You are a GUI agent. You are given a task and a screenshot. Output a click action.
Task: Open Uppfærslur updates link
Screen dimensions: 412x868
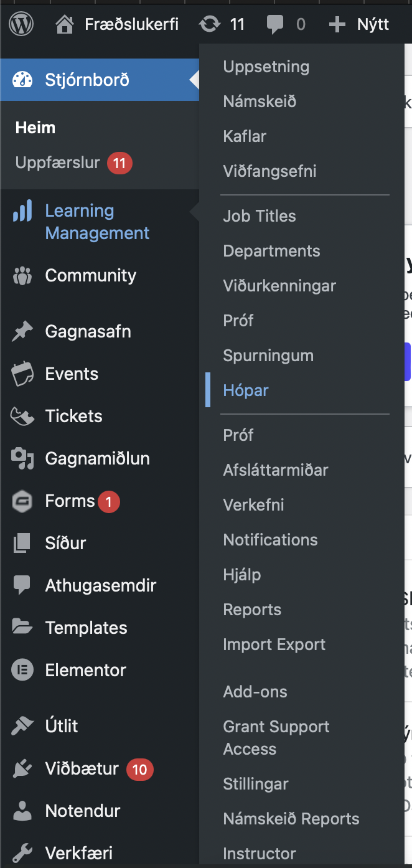pyautogui.click(x=57, y=163)
